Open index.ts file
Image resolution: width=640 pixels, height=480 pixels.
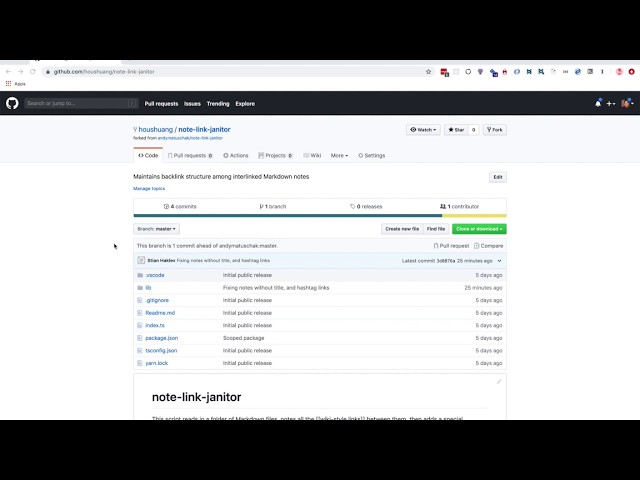(x=155, y=325)
